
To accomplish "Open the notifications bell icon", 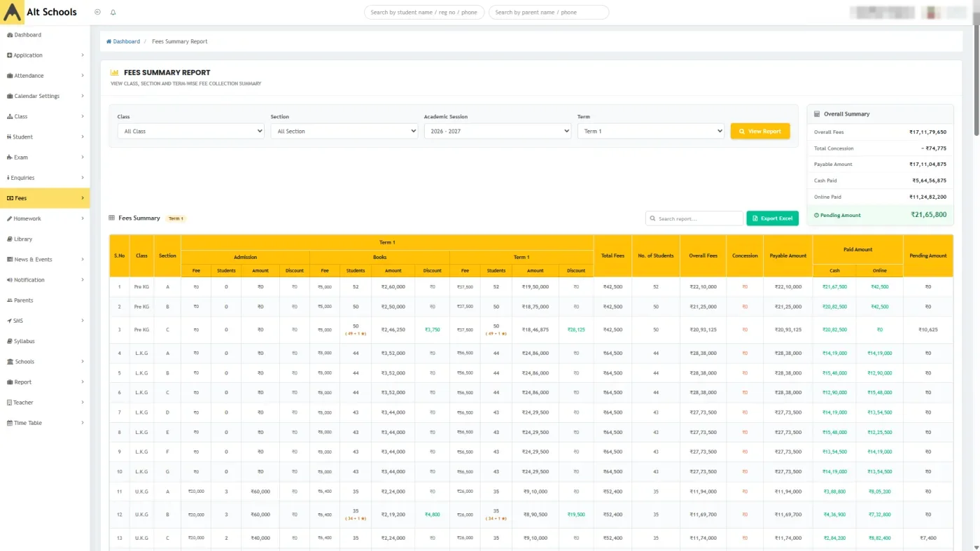I will 113,12.
